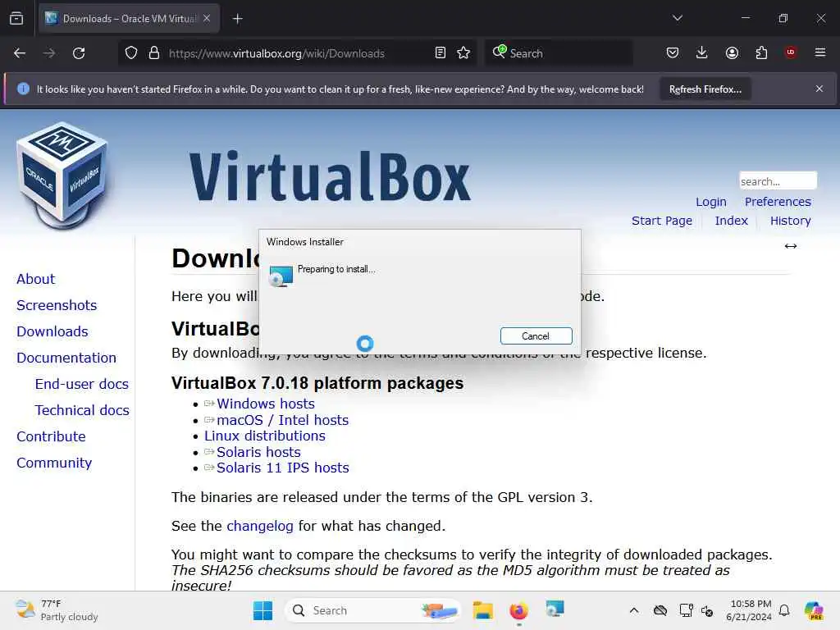Click the taskbar Search box

(x=372, y=610)
